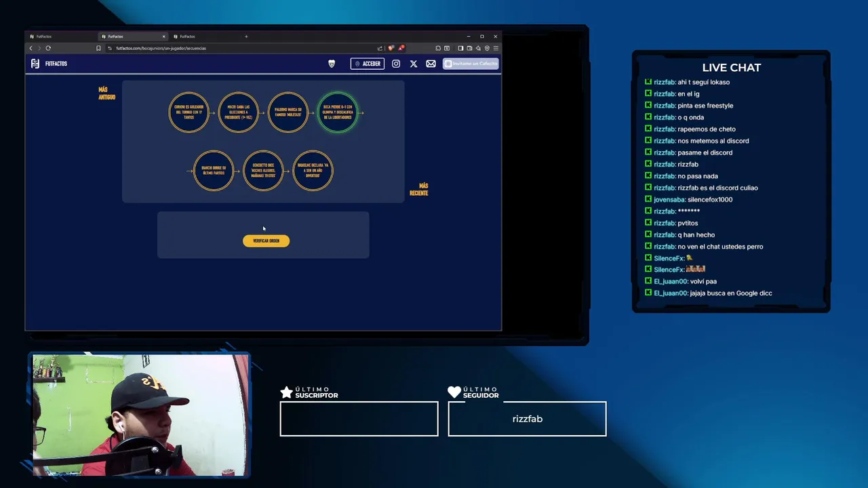Select the 'Macri gana las elecciones' circle

pos(238,113)
